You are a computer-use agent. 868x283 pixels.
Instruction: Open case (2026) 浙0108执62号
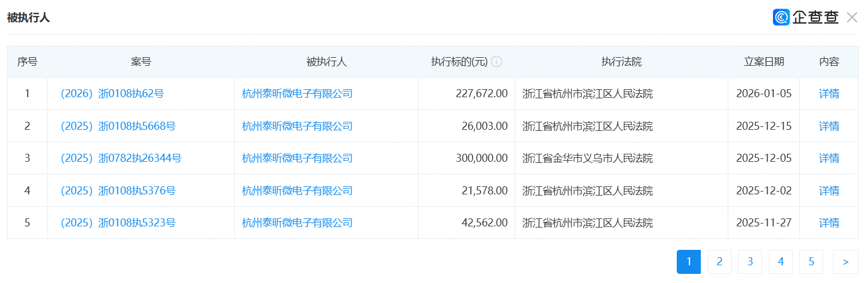[112, 94]
